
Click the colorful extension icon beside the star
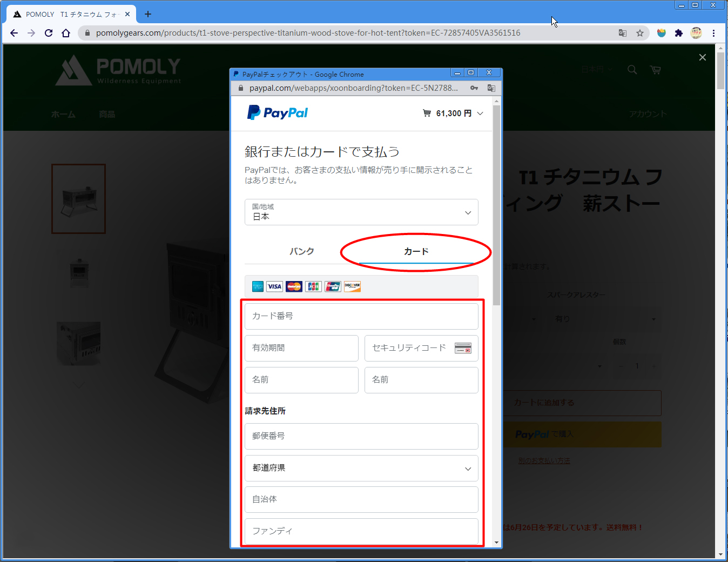tap(662, 33)
